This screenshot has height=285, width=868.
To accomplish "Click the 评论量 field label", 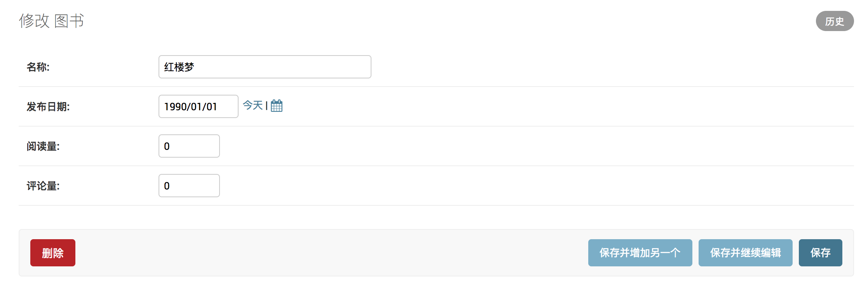I will (x=43, y=186).
